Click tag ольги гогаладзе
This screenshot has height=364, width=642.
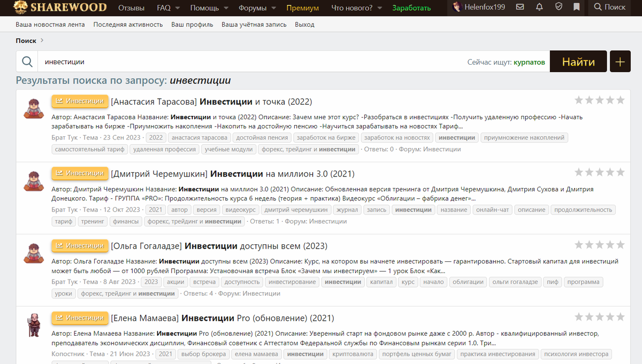[x=515, y=282]
